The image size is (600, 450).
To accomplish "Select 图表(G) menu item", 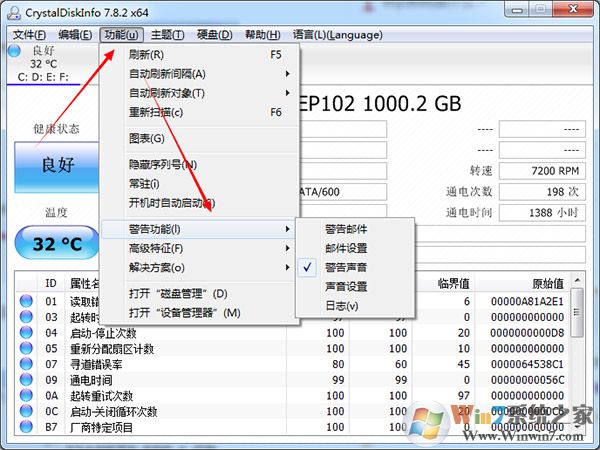I will pyautogui.click(x=199, y=138).
